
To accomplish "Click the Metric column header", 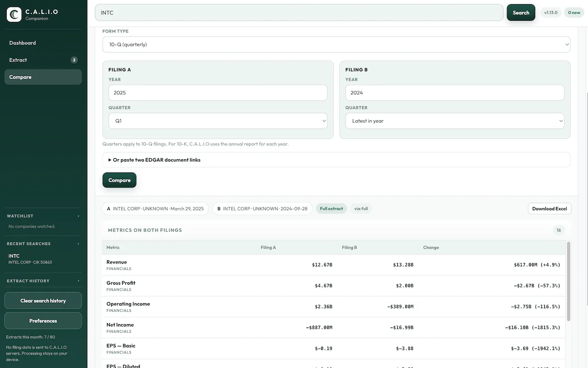I will pos(113,247).
